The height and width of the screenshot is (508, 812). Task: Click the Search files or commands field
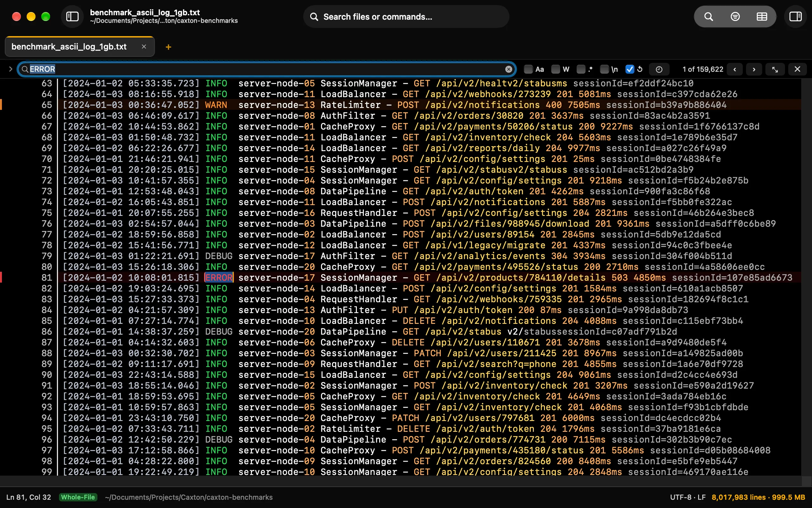click(x=406, y=17)
